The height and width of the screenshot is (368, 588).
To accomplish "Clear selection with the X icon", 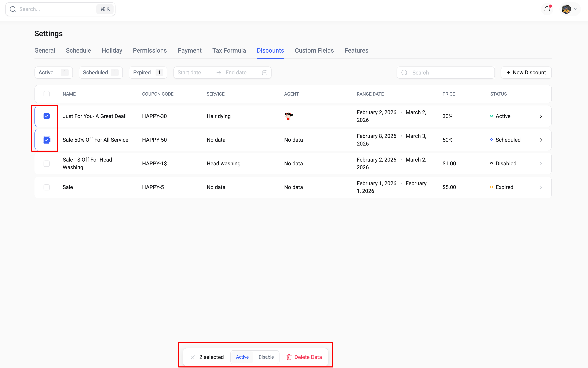I will tap(193, 357).
